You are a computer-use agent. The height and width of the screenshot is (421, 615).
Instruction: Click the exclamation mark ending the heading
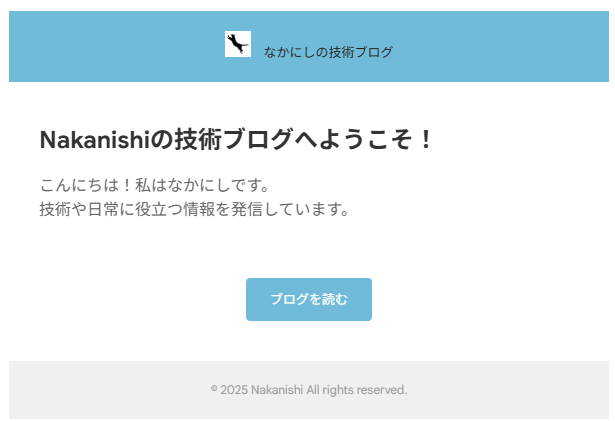(425, 139)
